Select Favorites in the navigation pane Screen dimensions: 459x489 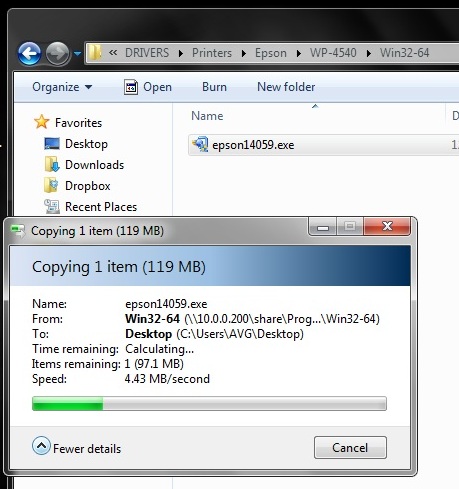[x=78, y=123]
